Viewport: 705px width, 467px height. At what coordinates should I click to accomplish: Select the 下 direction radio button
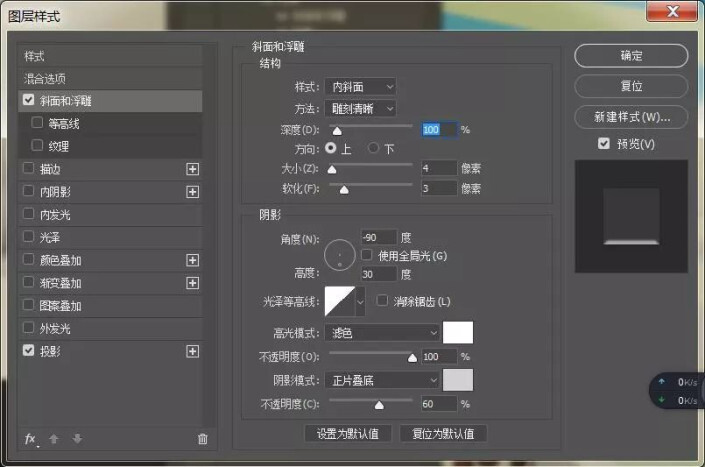[374, 148]
